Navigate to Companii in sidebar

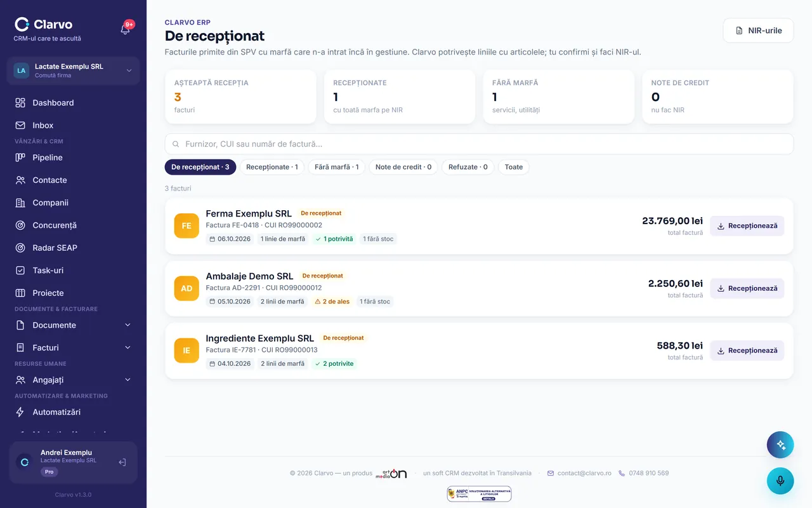coord(73,203)
